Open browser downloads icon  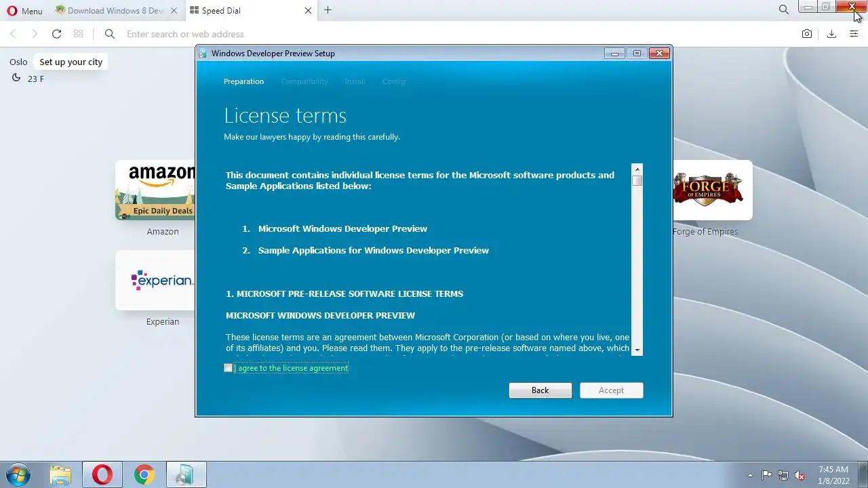tap(831, 34)
